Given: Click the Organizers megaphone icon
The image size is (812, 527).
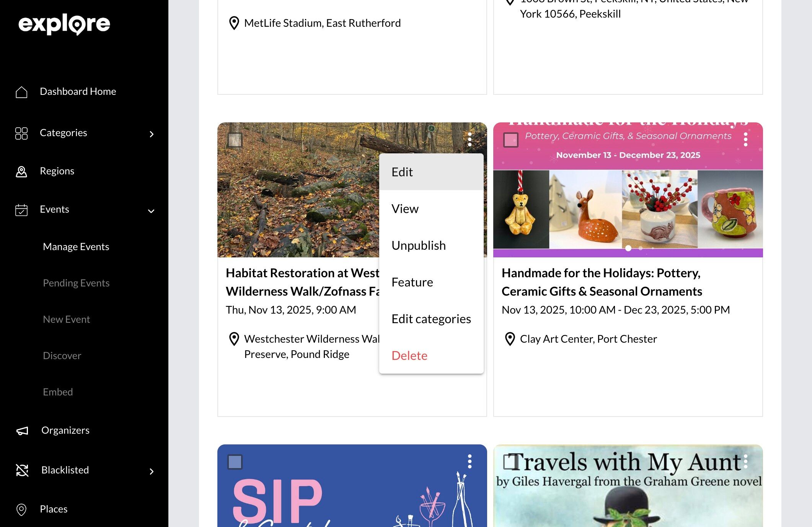Looking at the screenshot, I should [22, 431].
